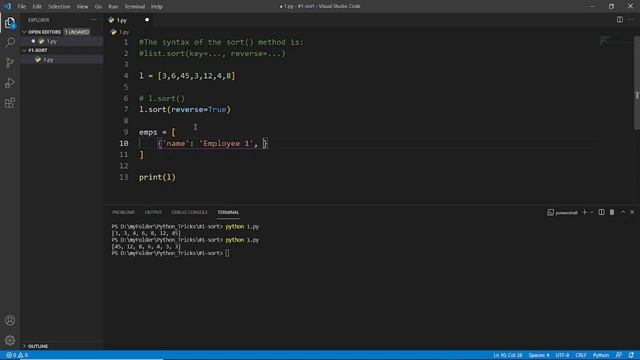
Task: Open the Search view icon
Action: click(x=10, y=42)
